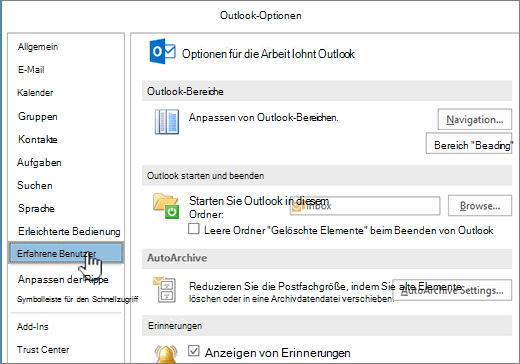Click the Outlook starten und beenden header
This screenshot has width=520, height=364.
(x=327, y=175)
